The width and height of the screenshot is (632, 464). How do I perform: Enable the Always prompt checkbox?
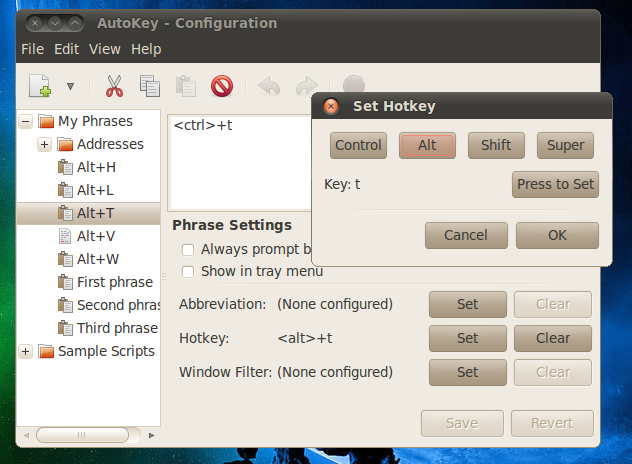point(188,250)
